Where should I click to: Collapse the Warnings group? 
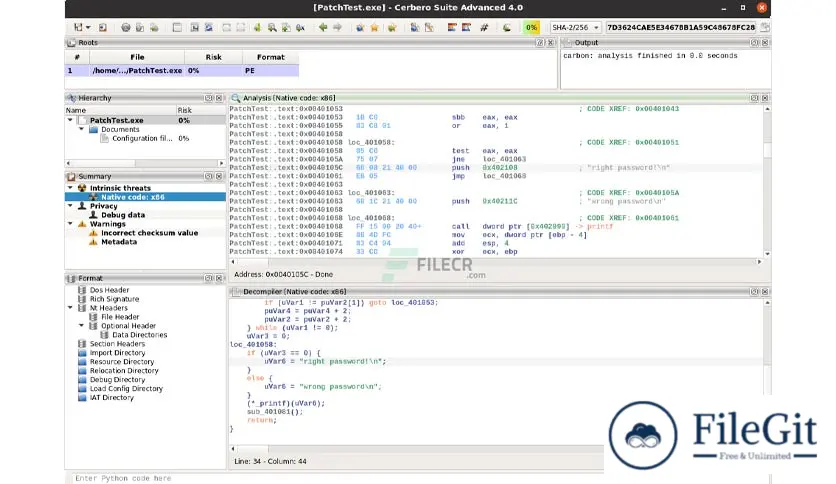click(70, 224)
